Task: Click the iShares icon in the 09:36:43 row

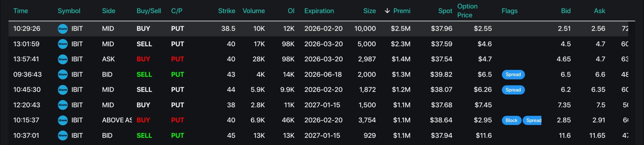Action: tap(63, 75)
